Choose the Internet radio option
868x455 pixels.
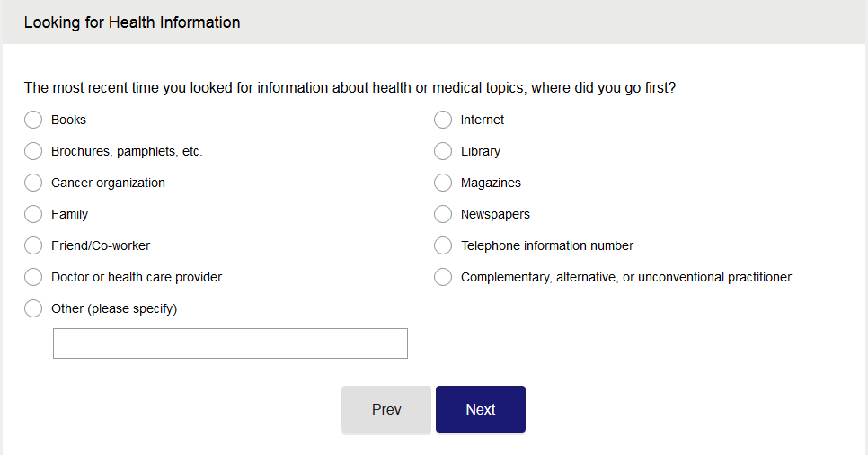[443, 120]
